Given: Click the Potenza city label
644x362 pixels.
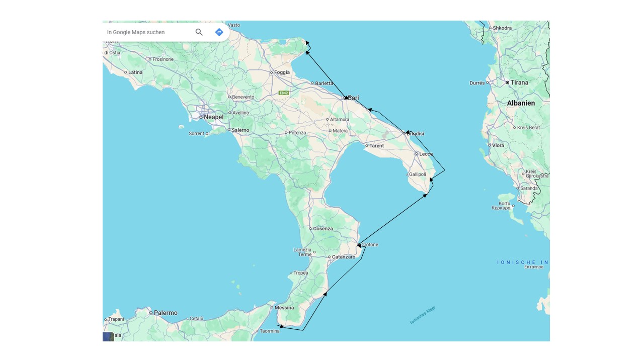Looking at the screenshot, I should (297, 133).
